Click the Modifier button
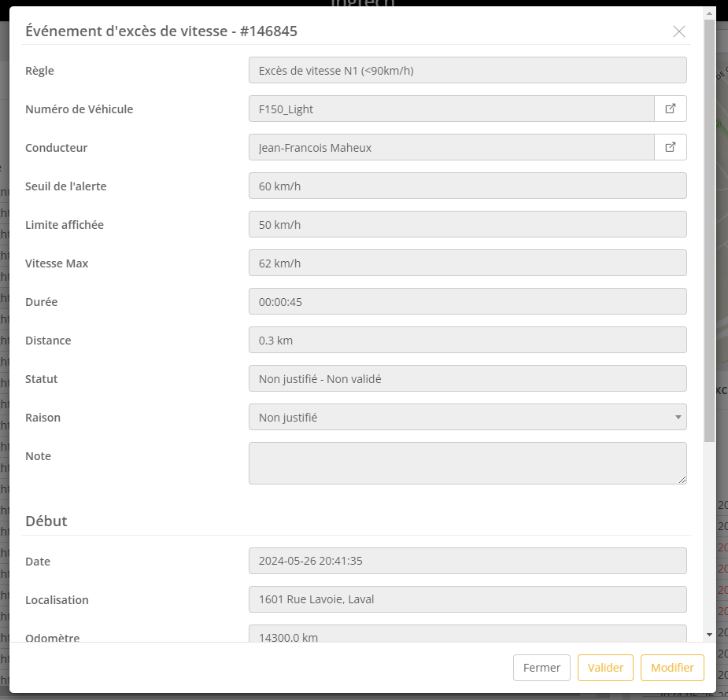728x700 pixels. [672, 668]
